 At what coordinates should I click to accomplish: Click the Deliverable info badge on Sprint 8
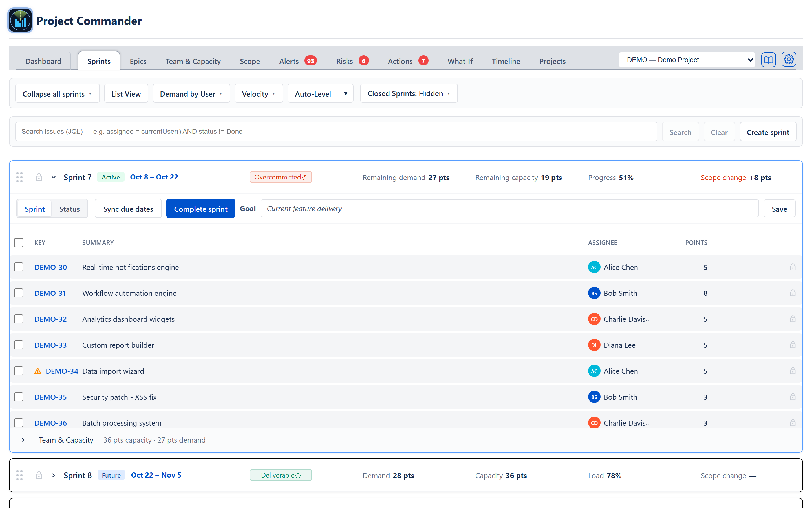pyautogui.click(x=281, y=475)
